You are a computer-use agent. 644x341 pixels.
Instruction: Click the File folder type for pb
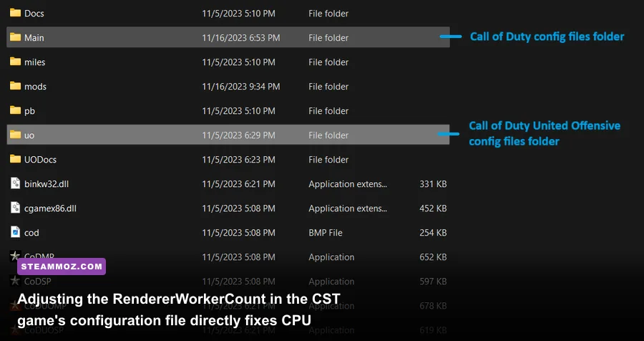328,111
